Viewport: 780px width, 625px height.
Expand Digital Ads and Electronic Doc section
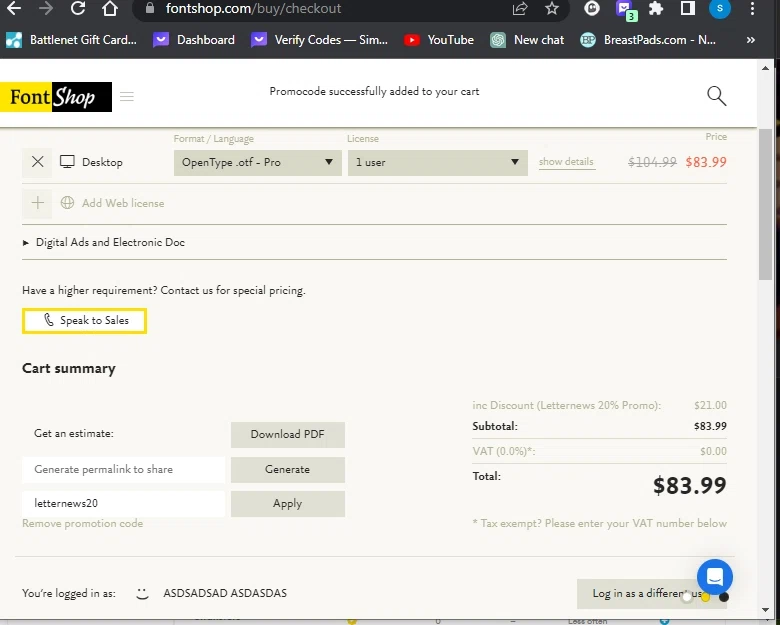pyautogui.click(x=104, y=242)
